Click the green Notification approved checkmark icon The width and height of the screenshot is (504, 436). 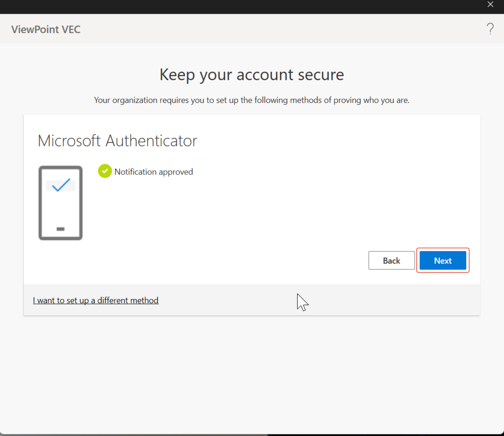click(105, 171)
